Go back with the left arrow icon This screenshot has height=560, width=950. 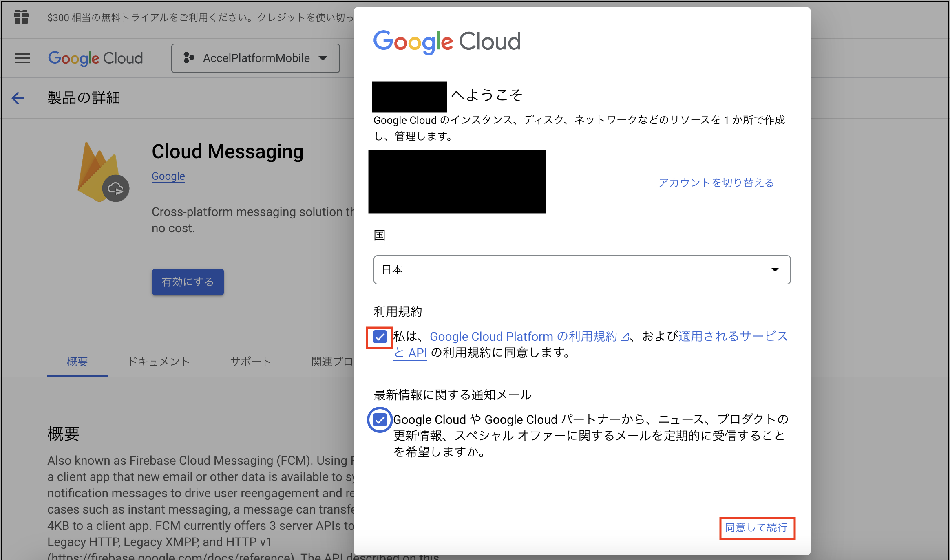point(18,98)
